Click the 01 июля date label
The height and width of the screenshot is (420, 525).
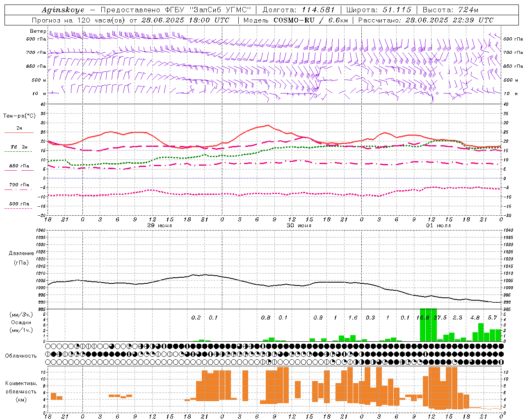[438, 226]
